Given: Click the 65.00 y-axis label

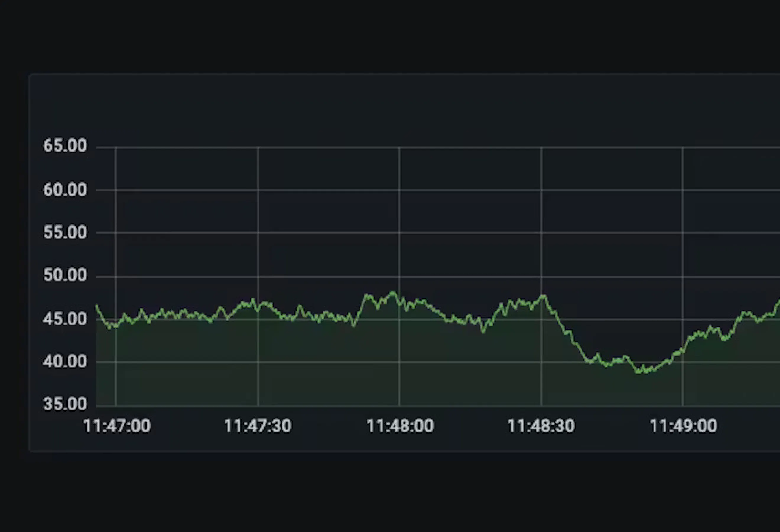Looking at the screenshot, I should pos(65,146).
